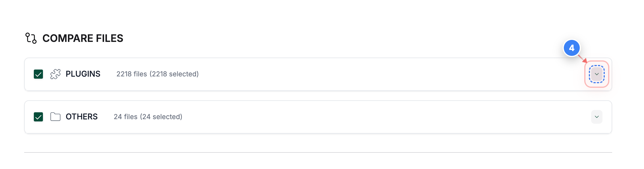Uncheck the OTHERS checkbox
The height and width of the screenshot is (169, 644).
coord(38,117)
